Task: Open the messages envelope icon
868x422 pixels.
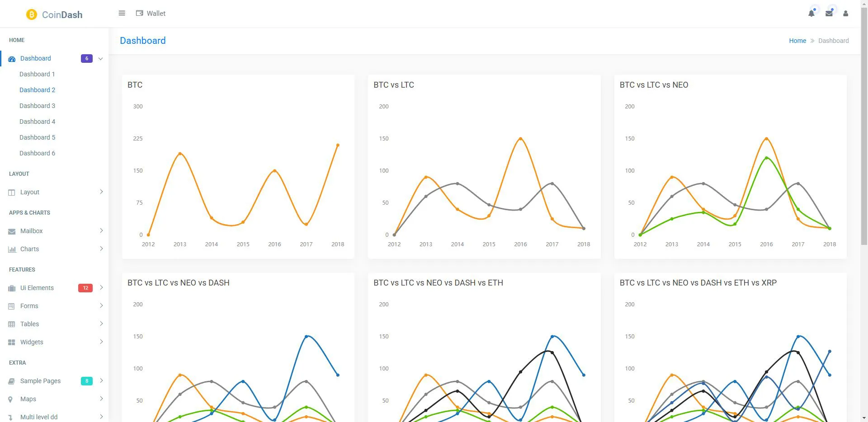Action: pyautogui.click(x=829, y=14)
